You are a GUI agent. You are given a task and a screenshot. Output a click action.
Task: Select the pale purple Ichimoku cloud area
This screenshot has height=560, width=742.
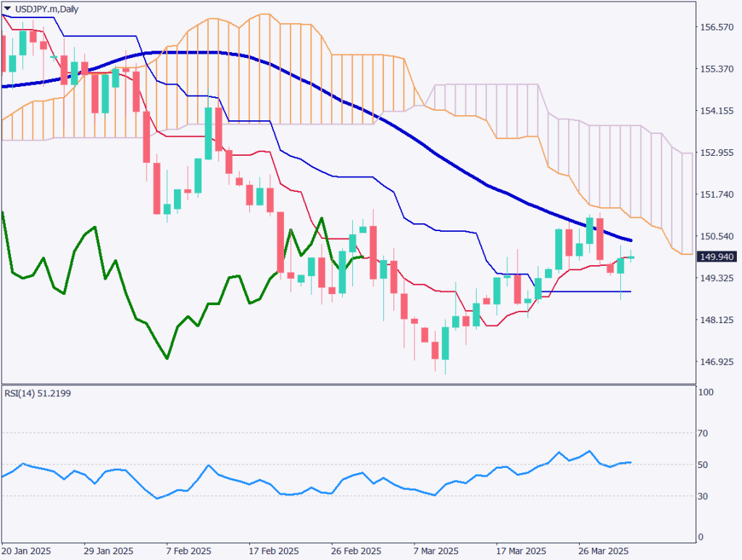click(x=616, y=167)
